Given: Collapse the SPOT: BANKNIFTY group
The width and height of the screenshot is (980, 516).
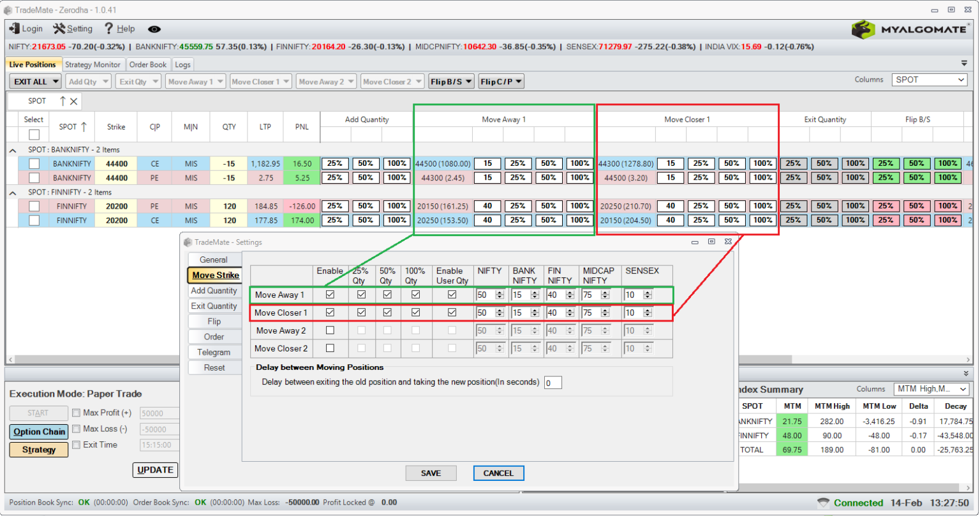Looking at the screenshot, I should point(13,149).
